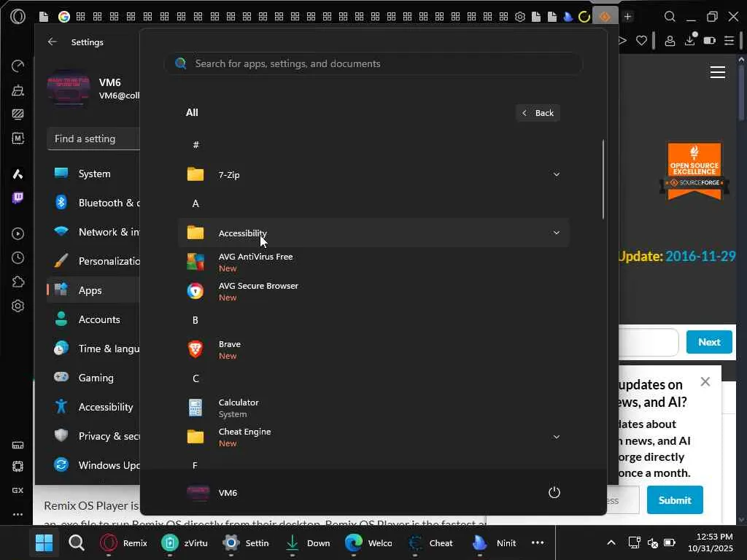Click the Next button on SourceForge page
This screenshot has width=747, height=560.
point(709,342)
